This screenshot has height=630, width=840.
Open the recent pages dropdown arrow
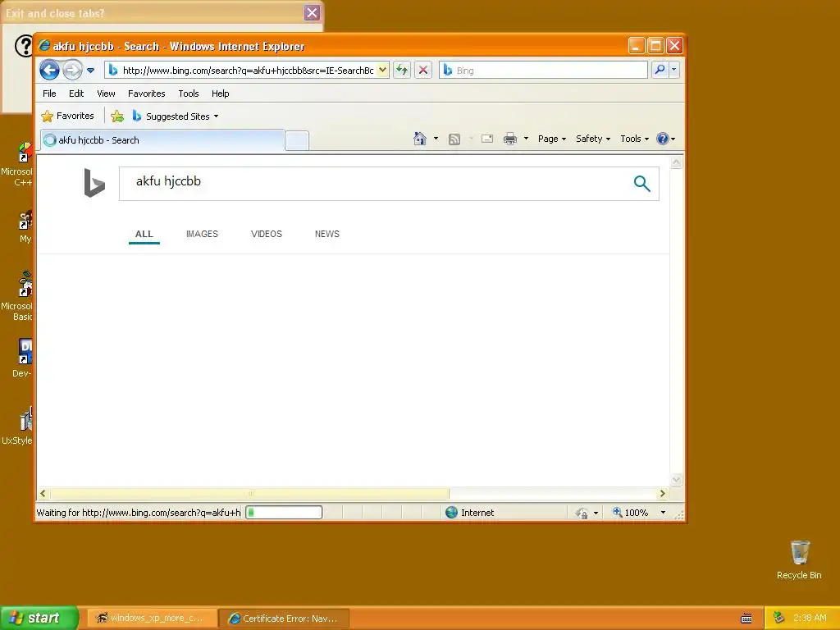[x=90, y=71]
